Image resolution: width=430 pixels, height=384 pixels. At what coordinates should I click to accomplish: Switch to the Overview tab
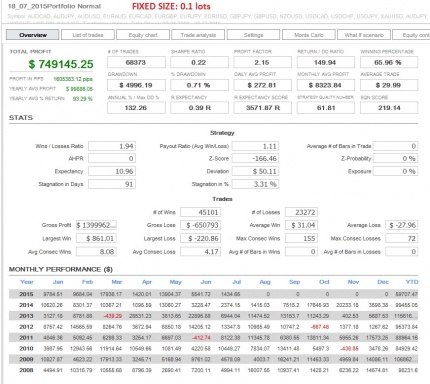(x=33, y=35)
